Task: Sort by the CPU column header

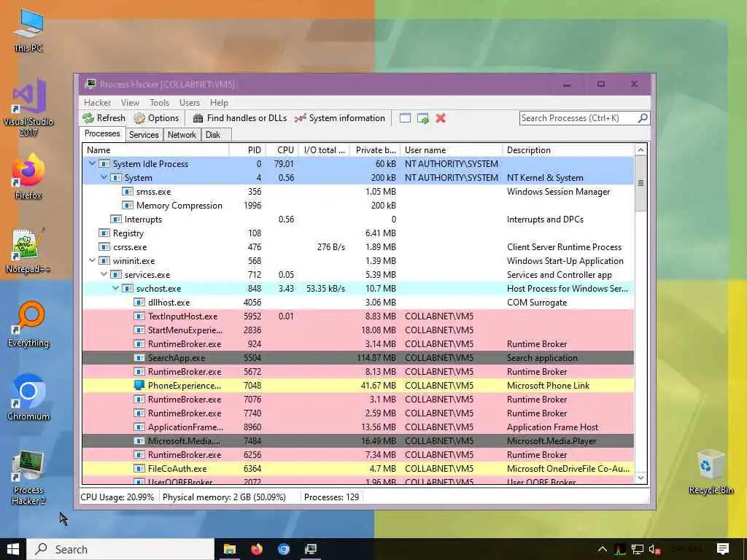Action: pyautogui.click(x=282, y=150)
